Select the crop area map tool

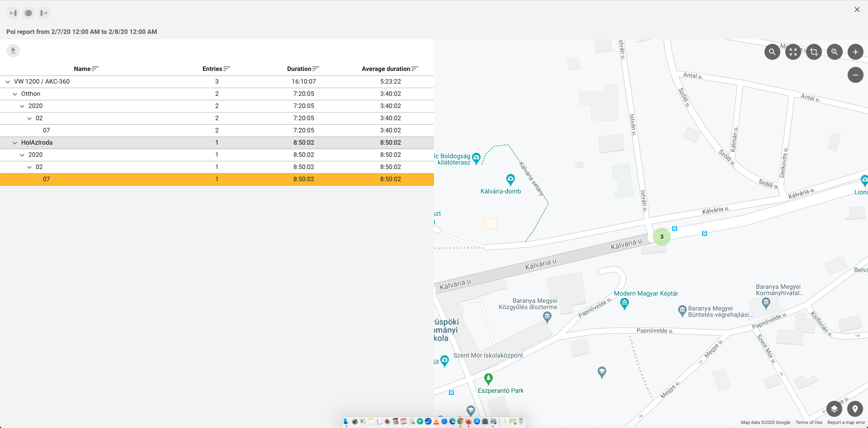coord(814,52)
